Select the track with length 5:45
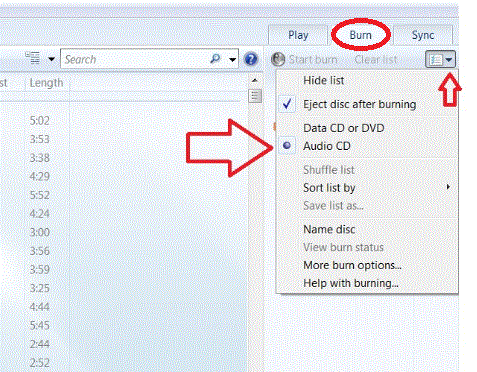This screenshot has width=477, height=372. (x=39, y=325)
